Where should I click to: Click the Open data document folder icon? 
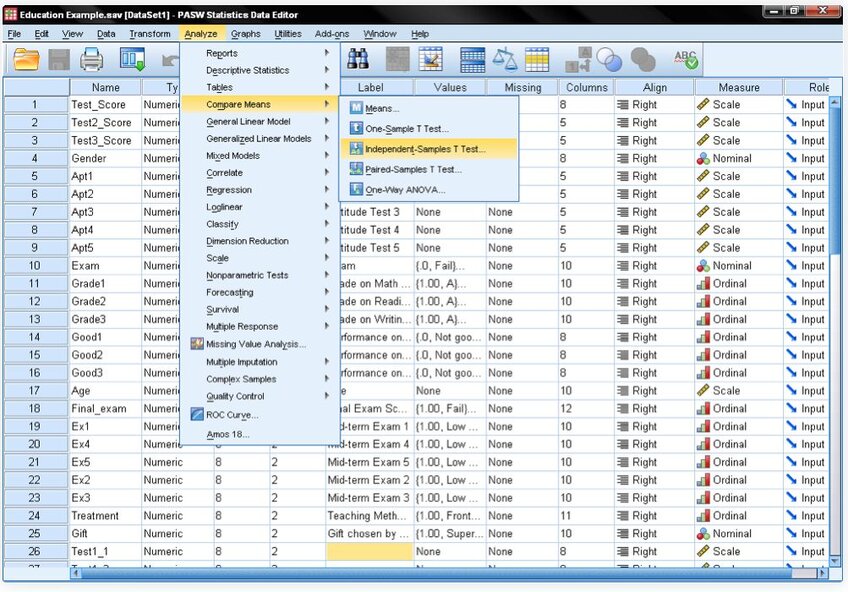point(26,60)
